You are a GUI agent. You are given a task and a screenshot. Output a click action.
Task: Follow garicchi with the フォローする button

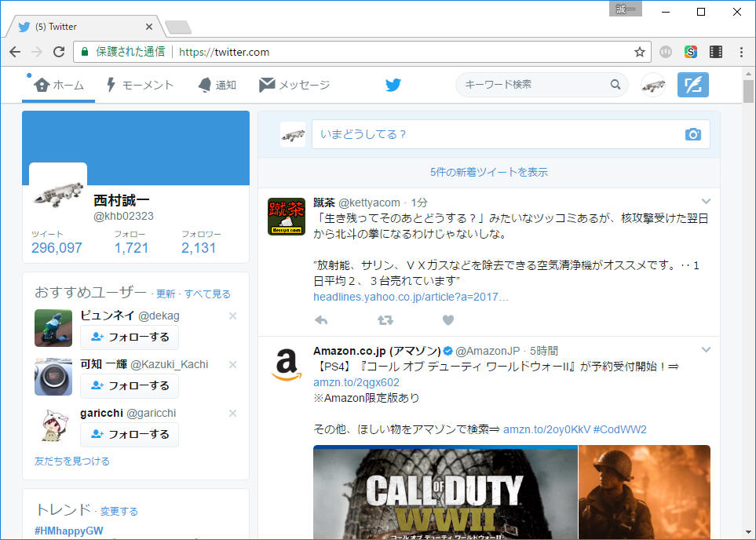[130, 434]
